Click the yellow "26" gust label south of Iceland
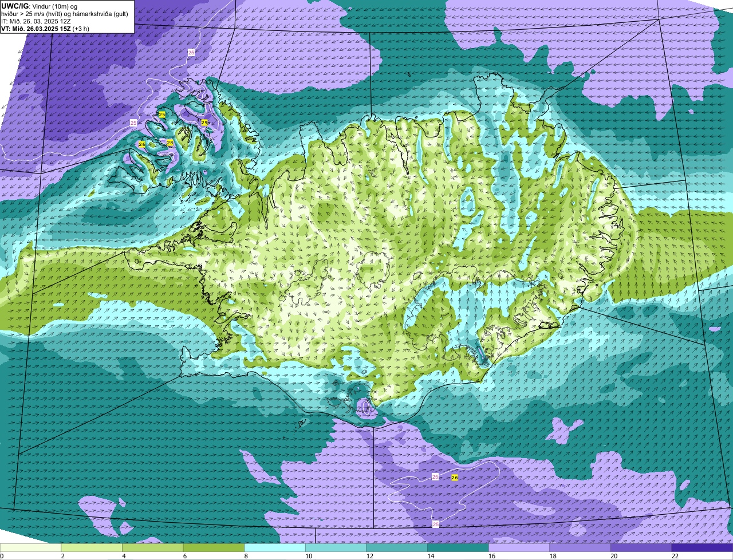The image size is (733, 560). tap(455, 477)
